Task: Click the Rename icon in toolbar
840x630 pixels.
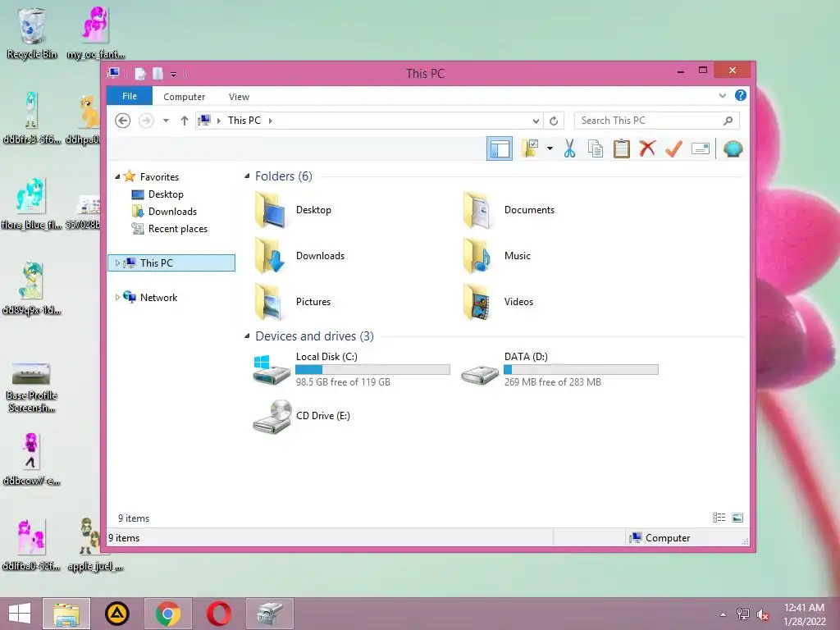Action: point(701,148)
